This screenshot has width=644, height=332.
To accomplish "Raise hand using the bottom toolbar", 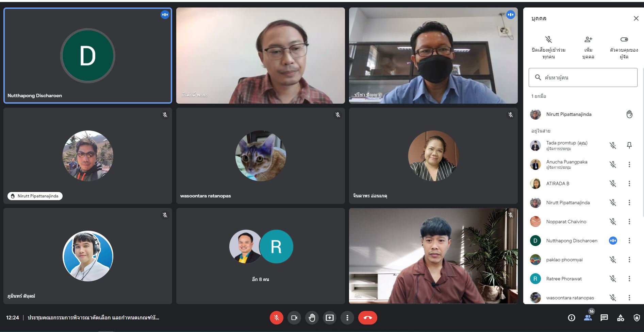I will coord(312,318).
